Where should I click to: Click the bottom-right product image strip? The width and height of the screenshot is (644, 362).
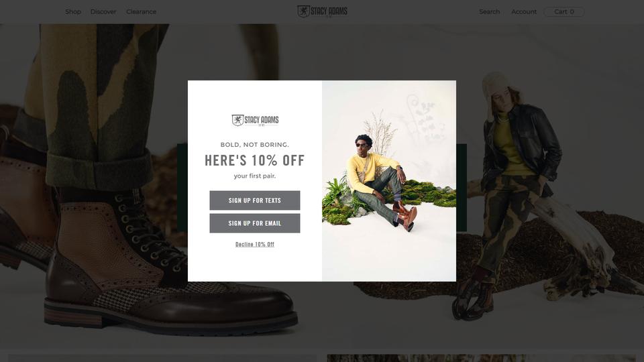(481, 358)
